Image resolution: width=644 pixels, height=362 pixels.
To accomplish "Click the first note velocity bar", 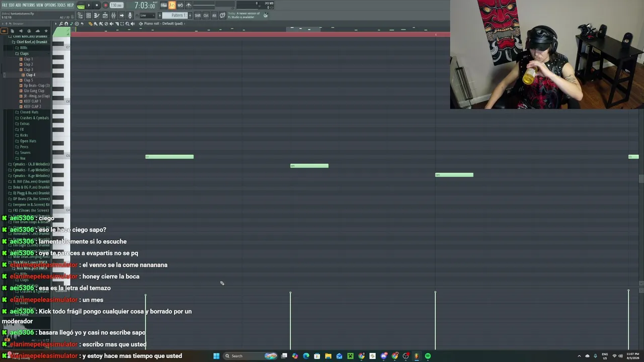I will click(145, 322).
